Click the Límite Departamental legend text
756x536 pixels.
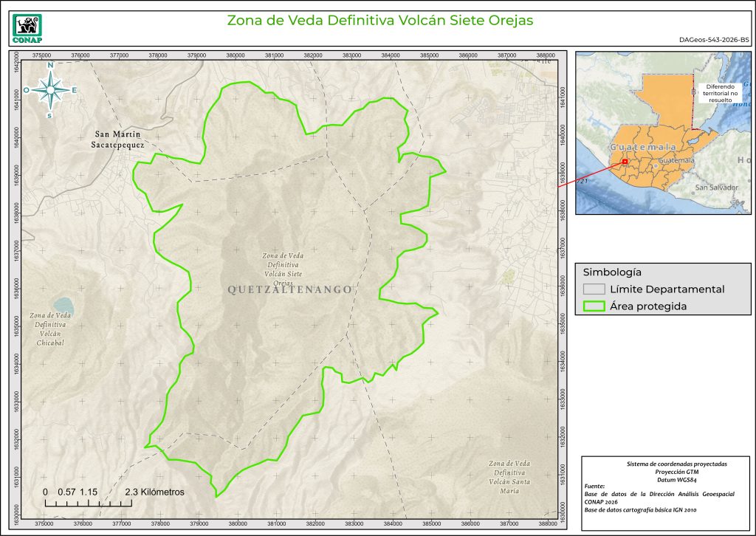pos(667,289)
